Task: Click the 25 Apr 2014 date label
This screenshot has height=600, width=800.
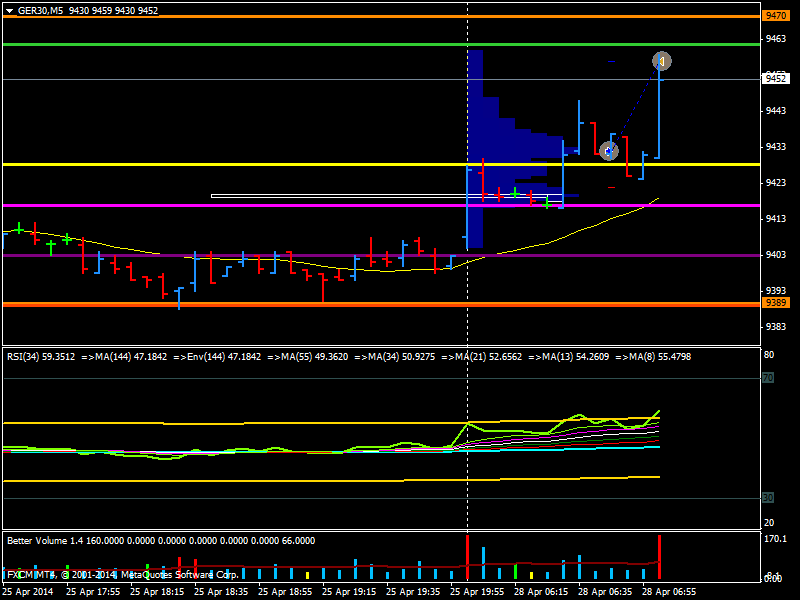Action: [x=27, y=591]
